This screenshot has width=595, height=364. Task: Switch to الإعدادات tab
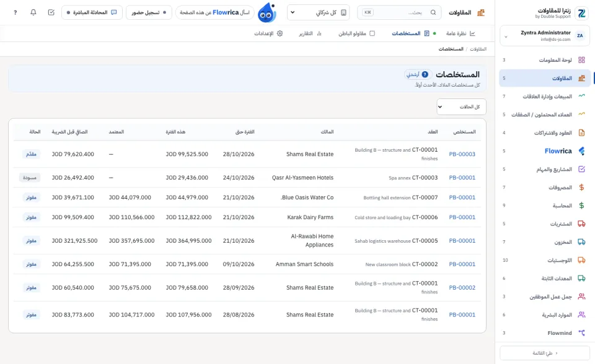click(268, 33)
